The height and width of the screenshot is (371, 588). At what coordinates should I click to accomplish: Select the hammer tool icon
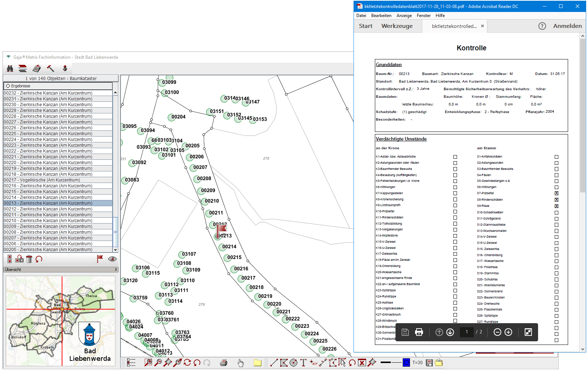(x=50, y=68)
